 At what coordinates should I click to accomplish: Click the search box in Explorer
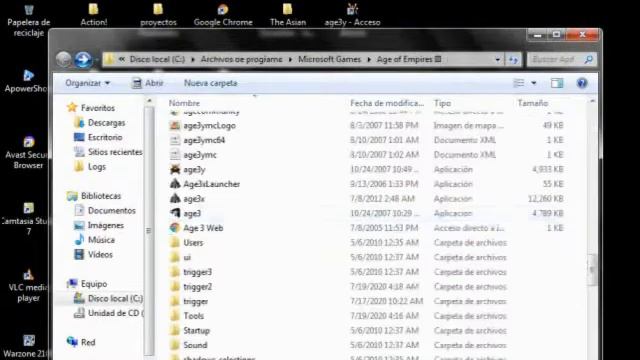pyautogui.click(x=561, y=60)
